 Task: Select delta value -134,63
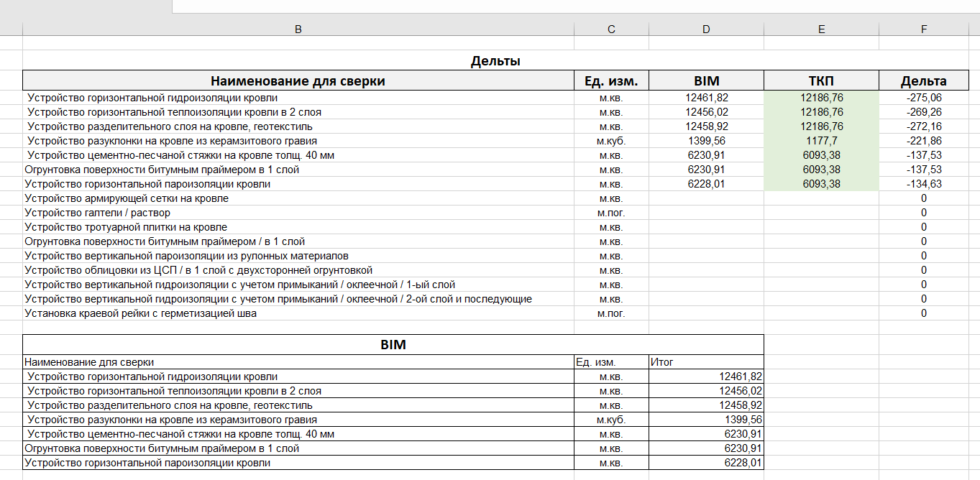tap(924, 184)
